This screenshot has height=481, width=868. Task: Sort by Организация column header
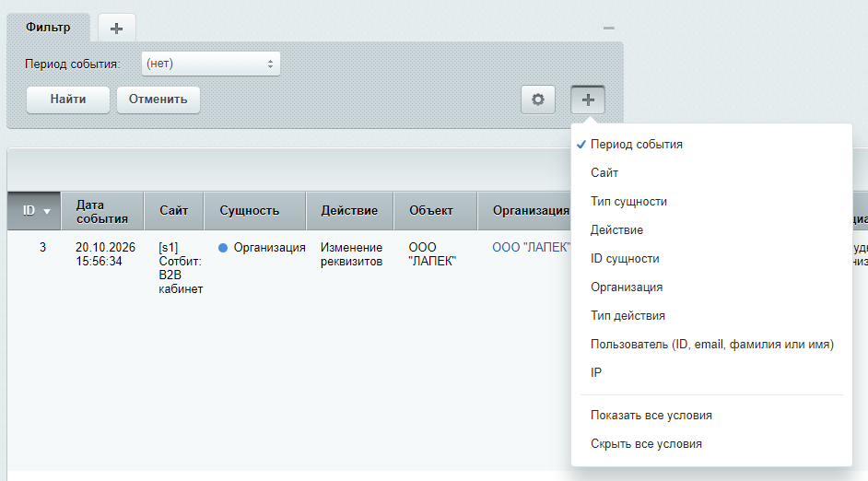[x=524, y=211]
